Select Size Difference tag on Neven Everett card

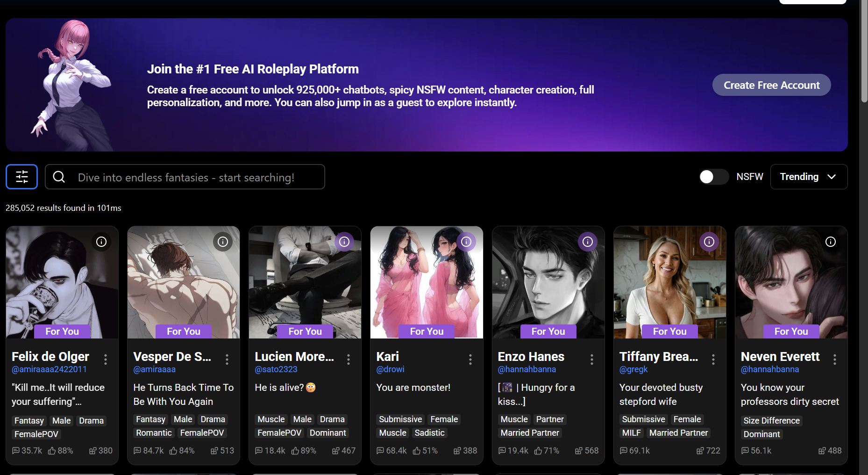pyautogui.click(x=771, y=421)
